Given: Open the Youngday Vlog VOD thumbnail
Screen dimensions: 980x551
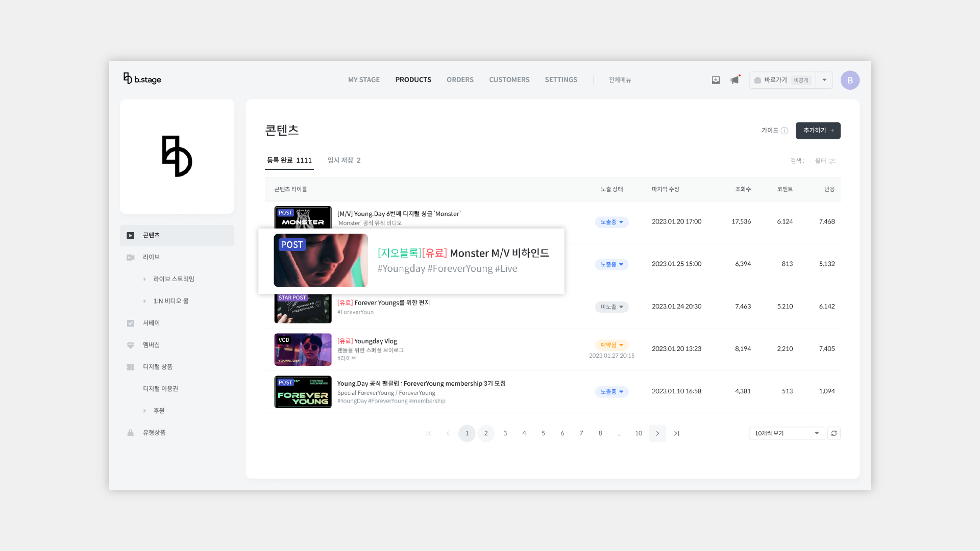Looking at the screenshot, I should point(303,349).
